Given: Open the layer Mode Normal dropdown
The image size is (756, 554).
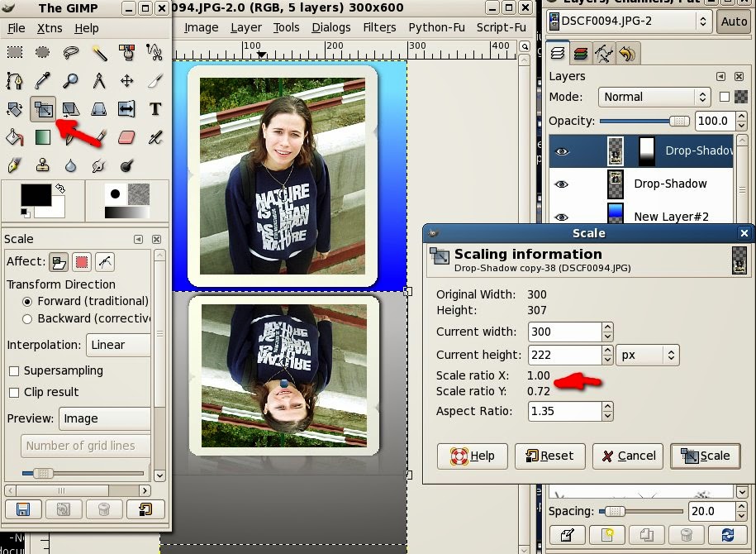Looking at the screenshot, I should click(x=654, y=97).
